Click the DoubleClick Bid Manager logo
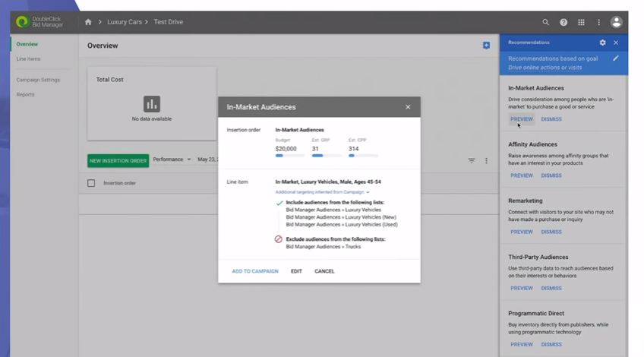Viewport: 644px width, 357px height. (39, 22)
